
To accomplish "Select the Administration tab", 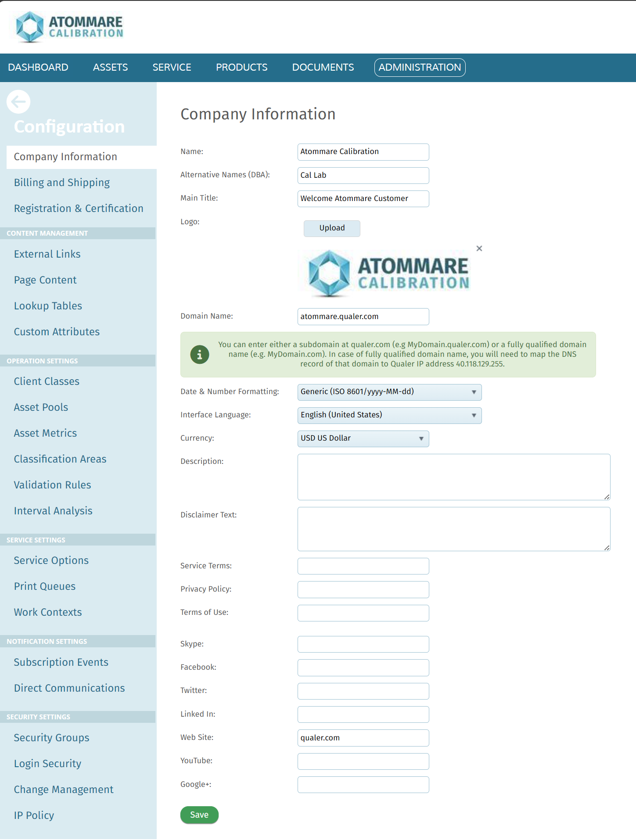I will 420,67.
